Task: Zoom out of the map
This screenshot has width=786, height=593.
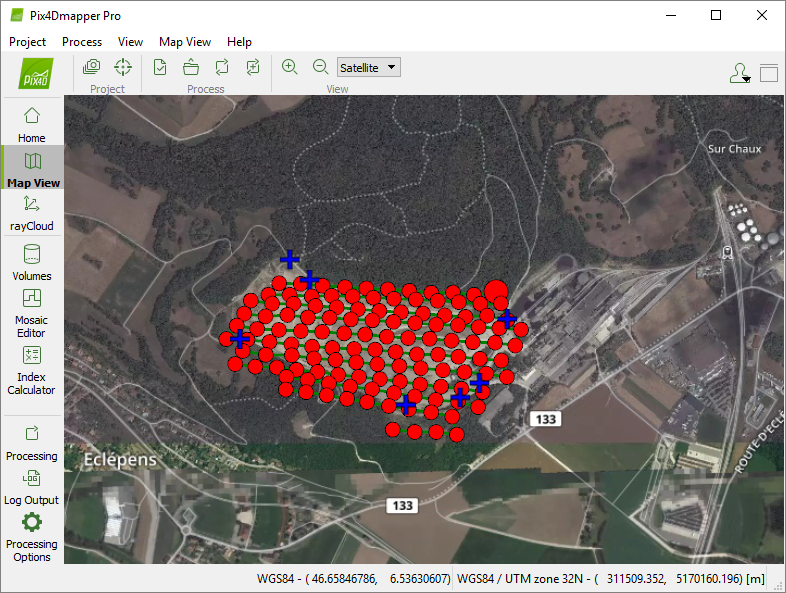Action: [320, 67]
